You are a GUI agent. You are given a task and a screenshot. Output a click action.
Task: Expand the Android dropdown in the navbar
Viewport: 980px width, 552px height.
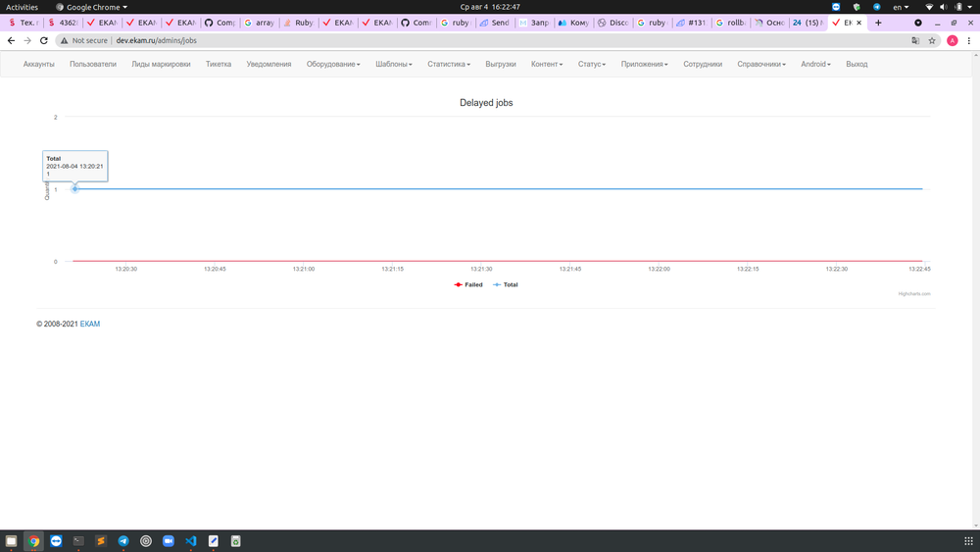click(815, 64)
